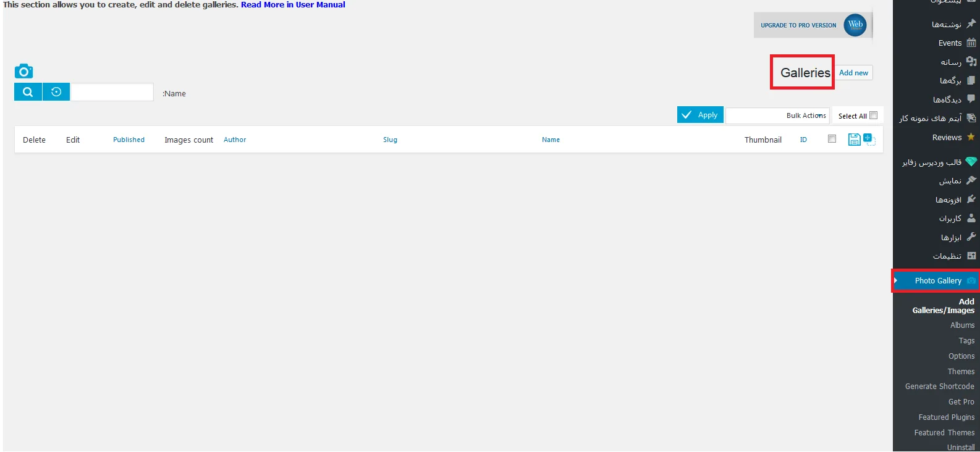The width and height of the screenshot is (980, 452).
Task: Click Get Pro in the sidebar
Action: [961, 401]
